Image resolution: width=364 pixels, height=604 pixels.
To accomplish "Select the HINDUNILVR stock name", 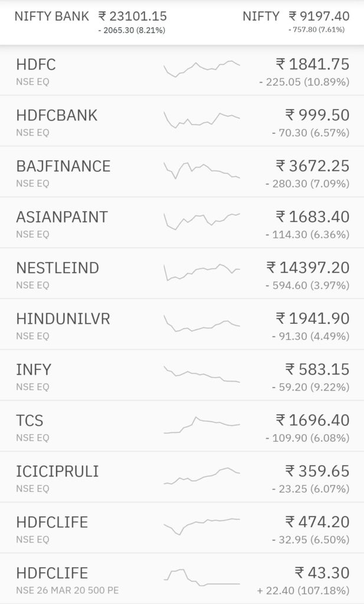I will click(x=63, y=319).
